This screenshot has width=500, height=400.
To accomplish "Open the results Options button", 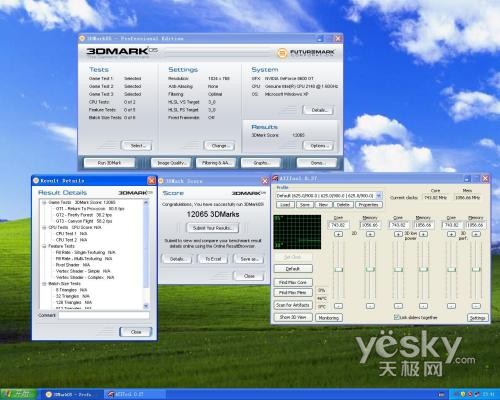I will pyautogui.click(x=318, y=146).
